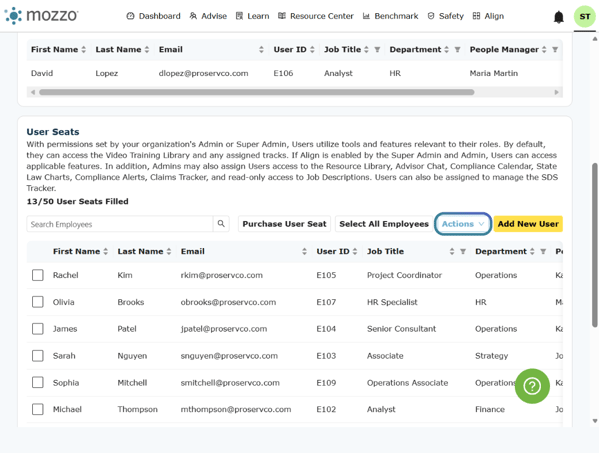Click the Search Employees field
The image size is (599, 453).
(120, 224)
